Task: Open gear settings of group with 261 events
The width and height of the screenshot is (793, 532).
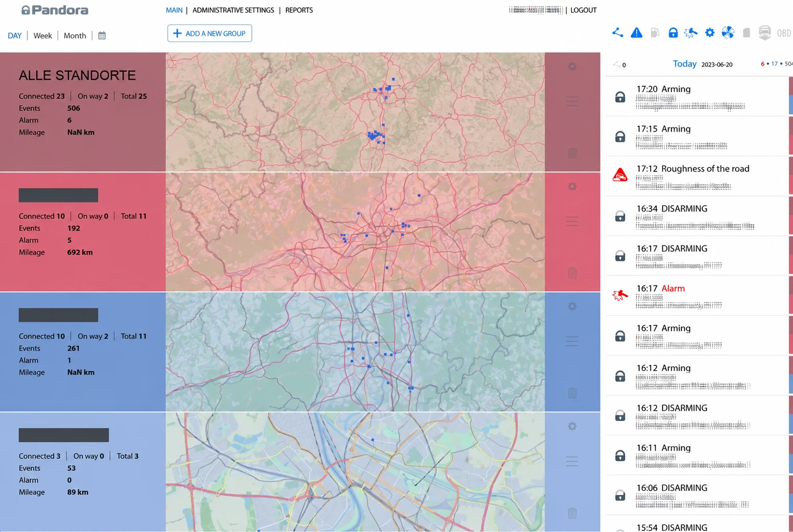Action: tap(572, 307)
